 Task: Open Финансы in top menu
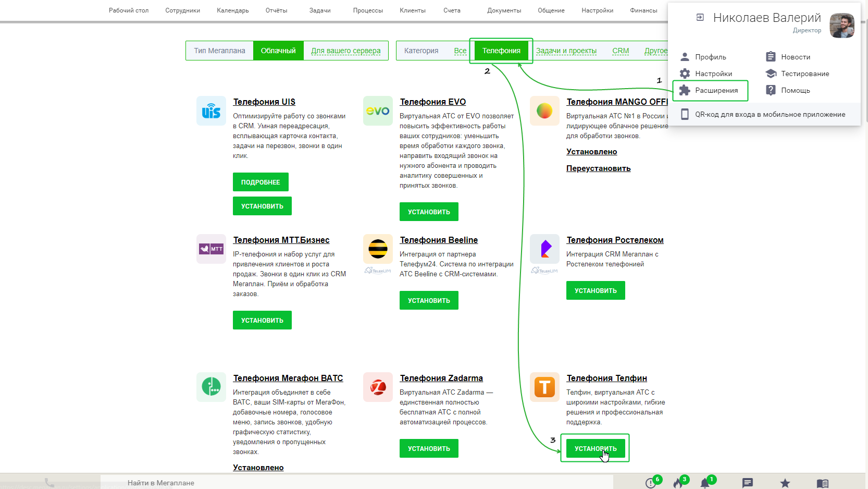click(x=643, y=10)
